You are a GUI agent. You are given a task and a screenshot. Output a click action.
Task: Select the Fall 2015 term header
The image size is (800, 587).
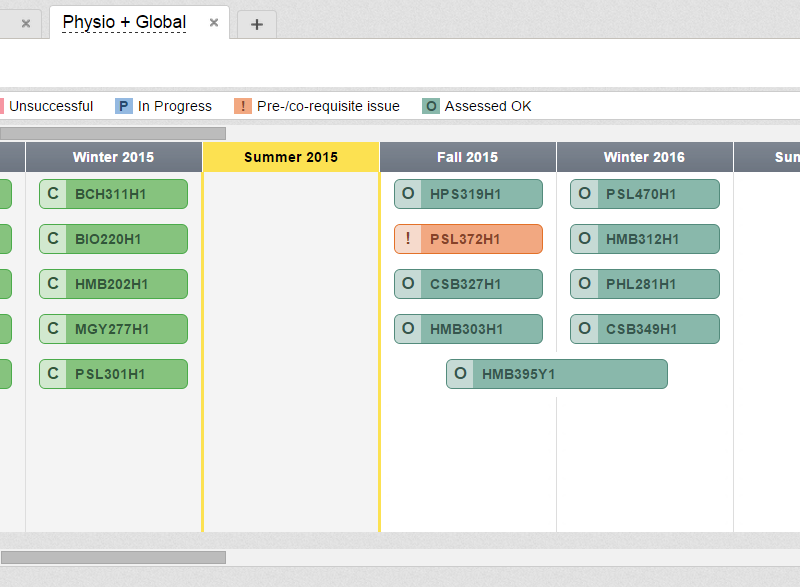click(467, 157)
